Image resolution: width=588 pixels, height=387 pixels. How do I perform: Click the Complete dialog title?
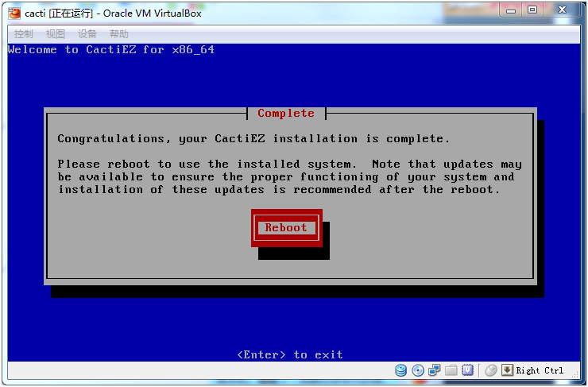286,114
